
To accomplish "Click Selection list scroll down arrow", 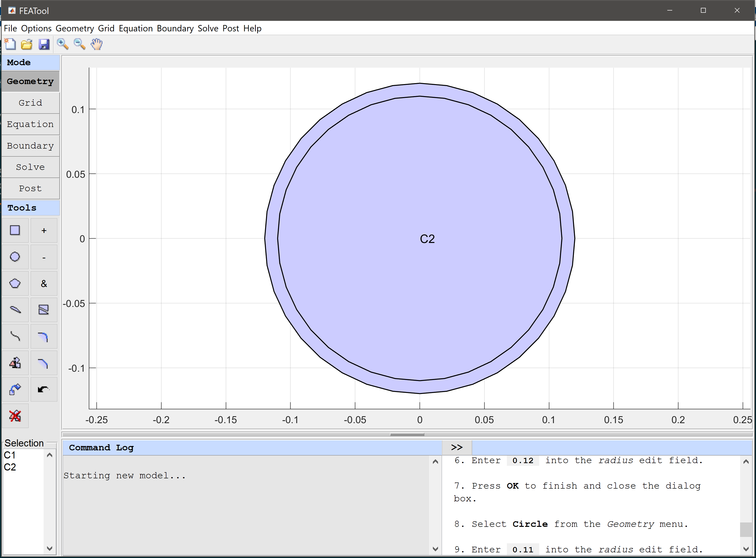I will 50,548.
